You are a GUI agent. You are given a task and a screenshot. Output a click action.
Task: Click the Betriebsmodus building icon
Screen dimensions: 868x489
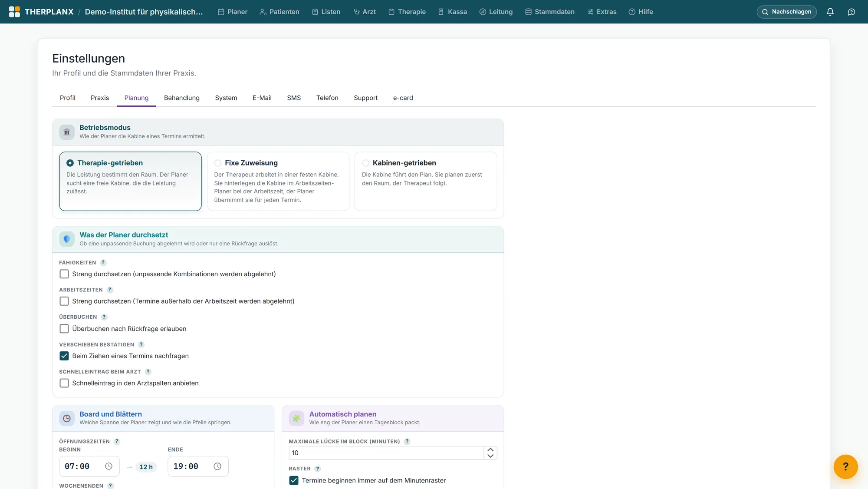click(67, 132)
